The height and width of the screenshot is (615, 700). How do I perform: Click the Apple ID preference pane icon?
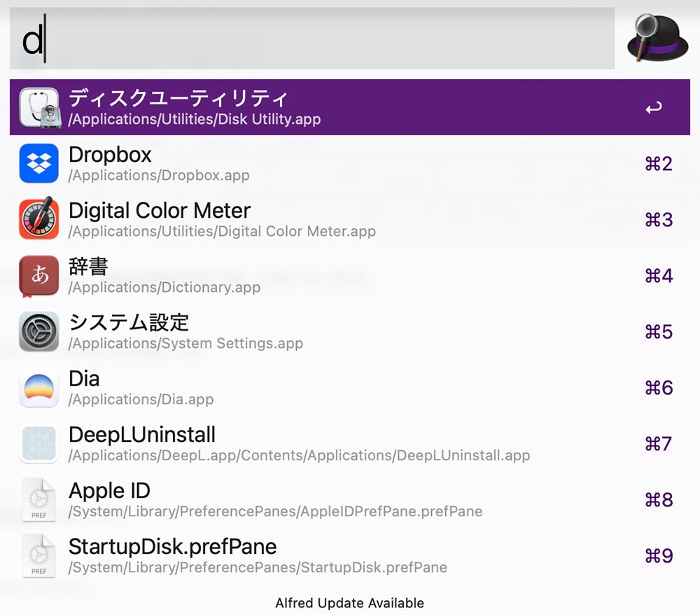click(x=38, y=499)
